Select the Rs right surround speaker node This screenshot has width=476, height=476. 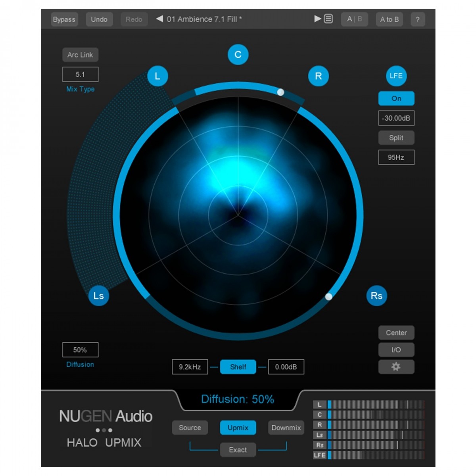point(376,296)
